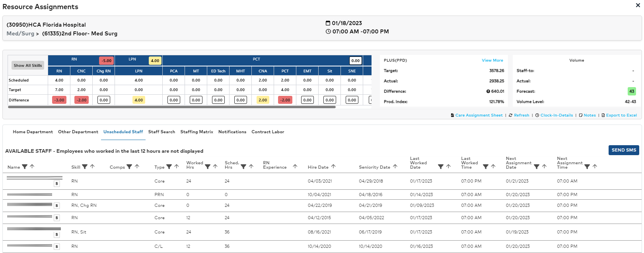Click the skills grid horizontal scrollbar
644x253 pixels.
tap(172, 107)
